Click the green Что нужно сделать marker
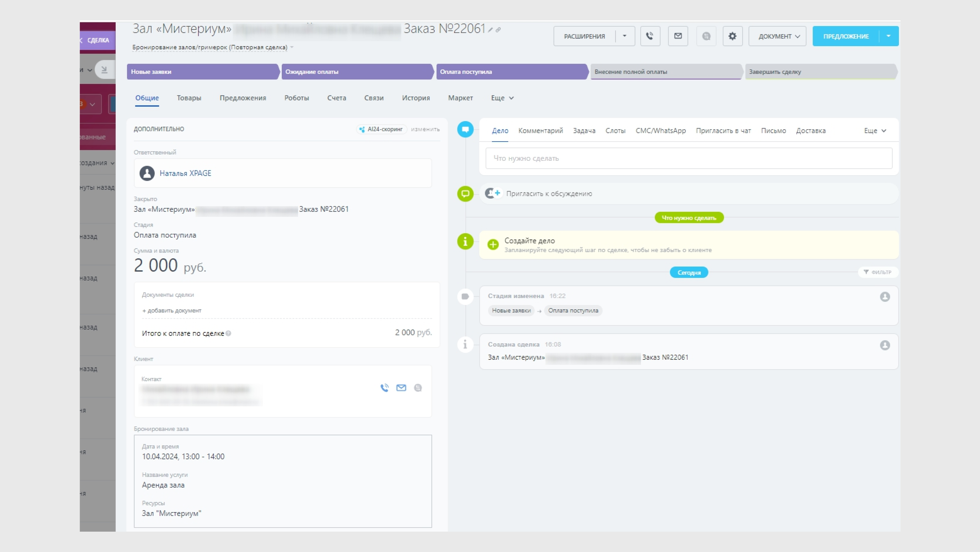Screen dimensions: 980x552 click(689, 218)
